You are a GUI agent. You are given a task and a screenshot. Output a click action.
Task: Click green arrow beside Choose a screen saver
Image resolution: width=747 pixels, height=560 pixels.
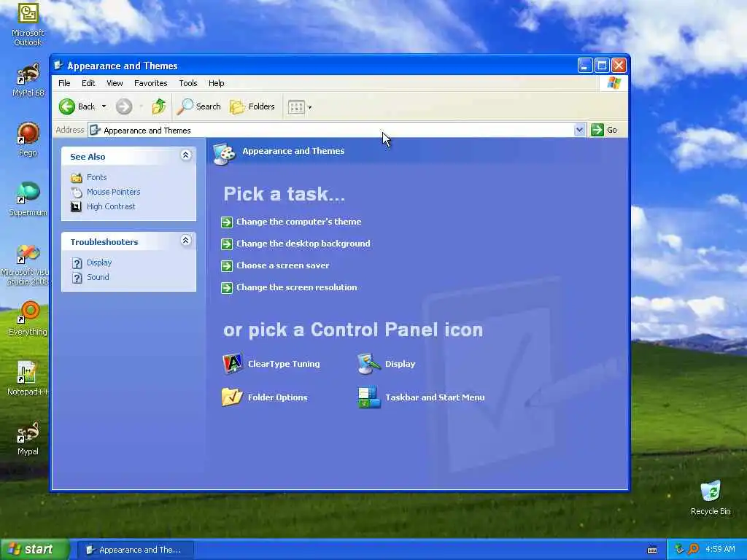pos(227,265)
